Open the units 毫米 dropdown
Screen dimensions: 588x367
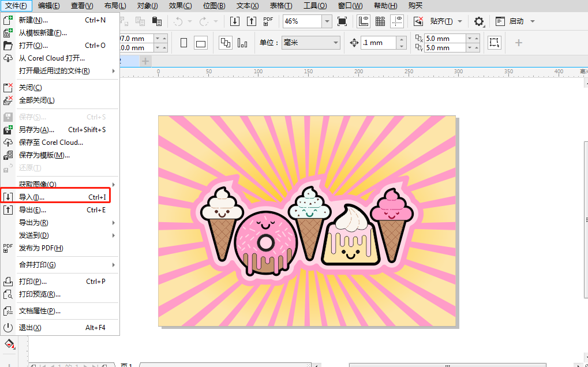(335, 43)
